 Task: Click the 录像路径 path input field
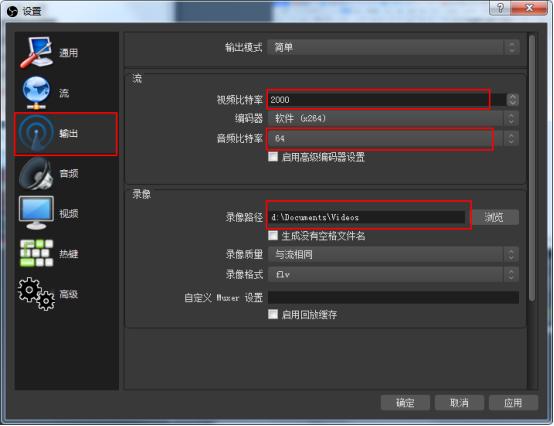pos(366,217)
